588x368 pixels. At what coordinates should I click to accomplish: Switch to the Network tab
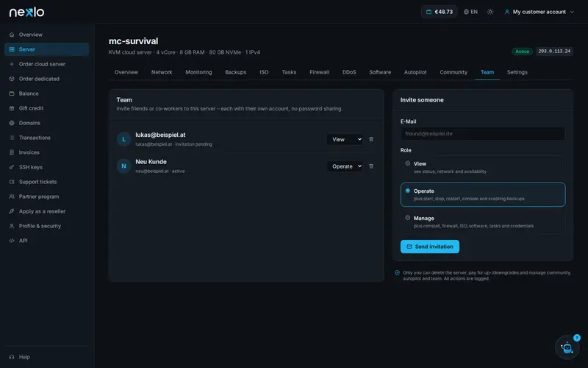tap(162, 72)
